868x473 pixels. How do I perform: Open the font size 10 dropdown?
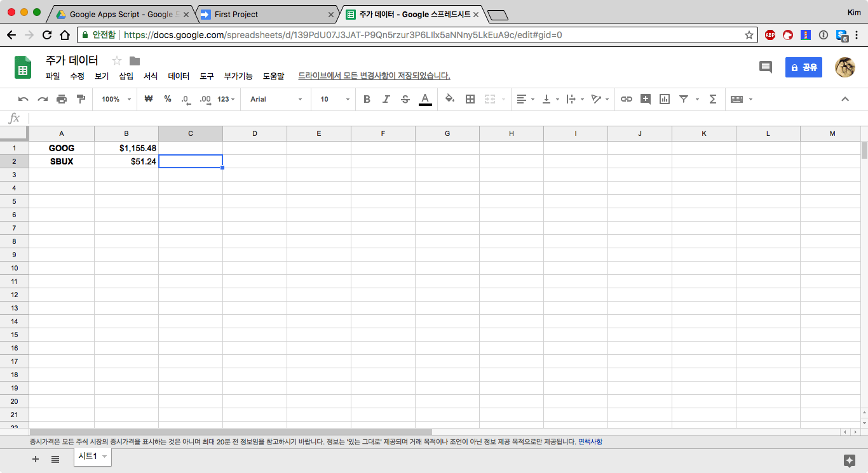tap(334, 99)
